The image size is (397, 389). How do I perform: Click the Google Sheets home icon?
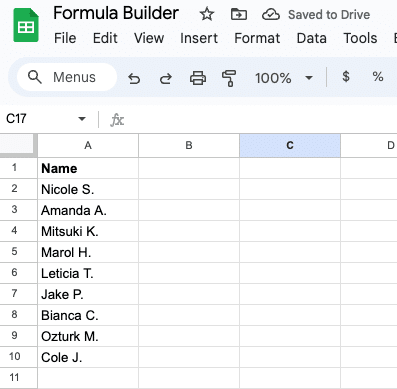click(x=26, y=26)
